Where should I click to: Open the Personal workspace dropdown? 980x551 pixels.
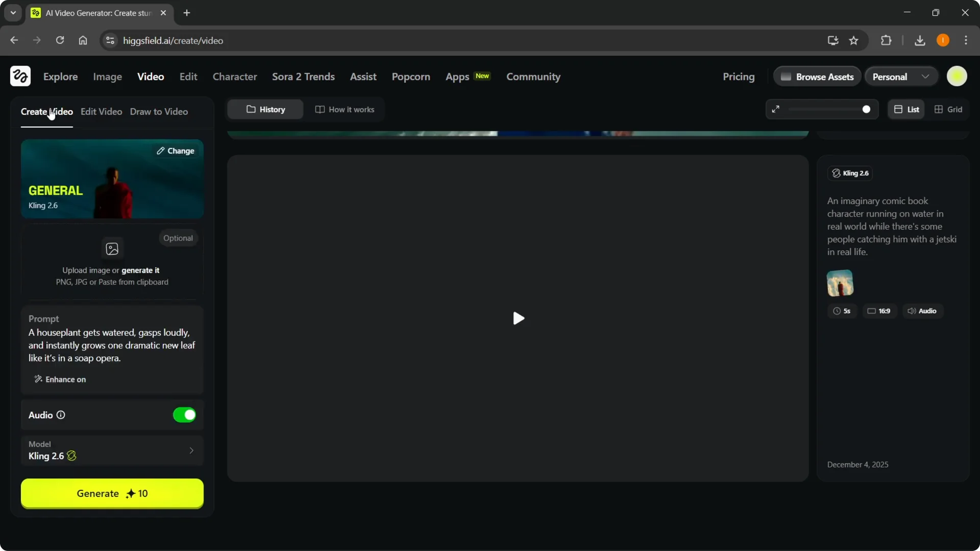900,76
